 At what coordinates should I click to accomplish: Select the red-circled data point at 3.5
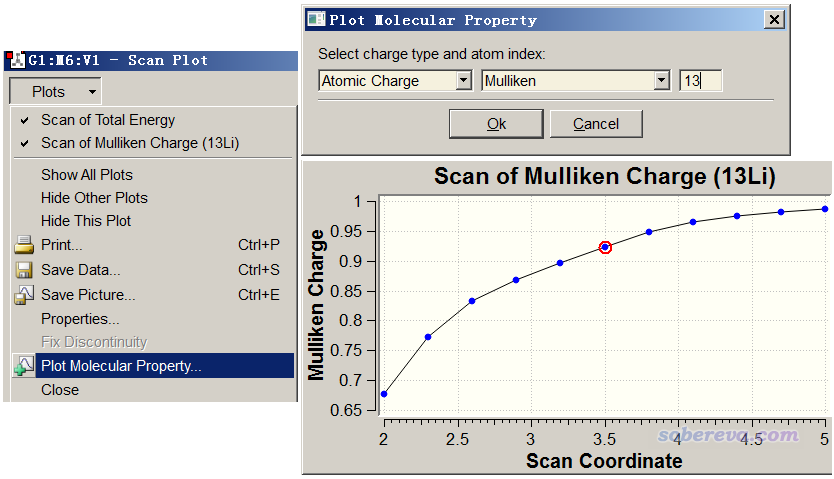[605, 247]
